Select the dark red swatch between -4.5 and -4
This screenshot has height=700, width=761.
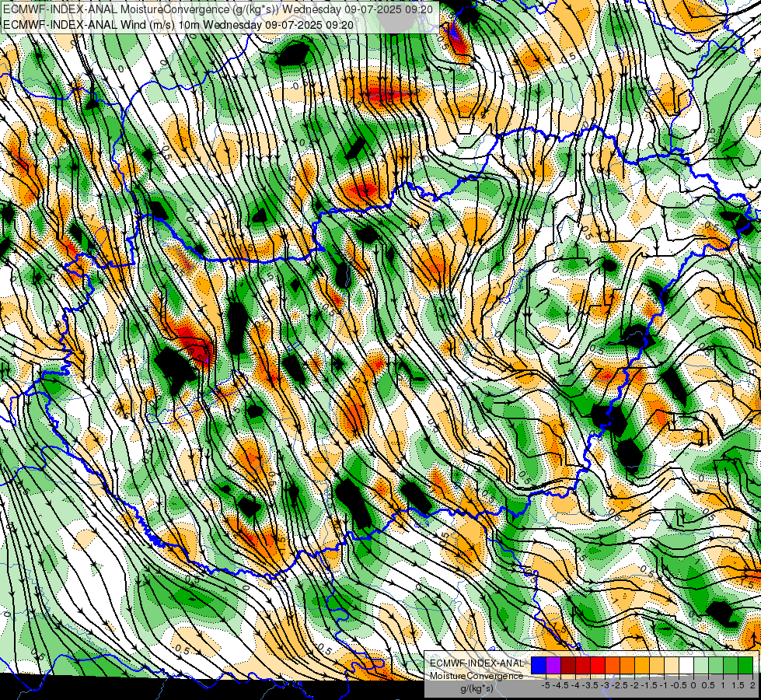click(x=568, y=666)
